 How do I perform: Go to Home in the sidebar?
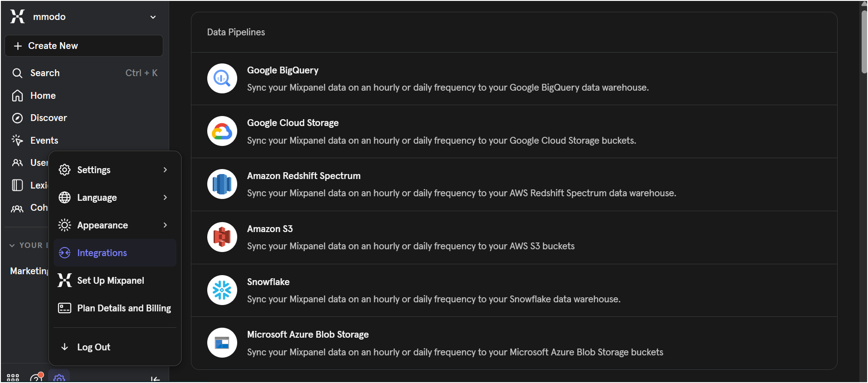tap(84, 96)
